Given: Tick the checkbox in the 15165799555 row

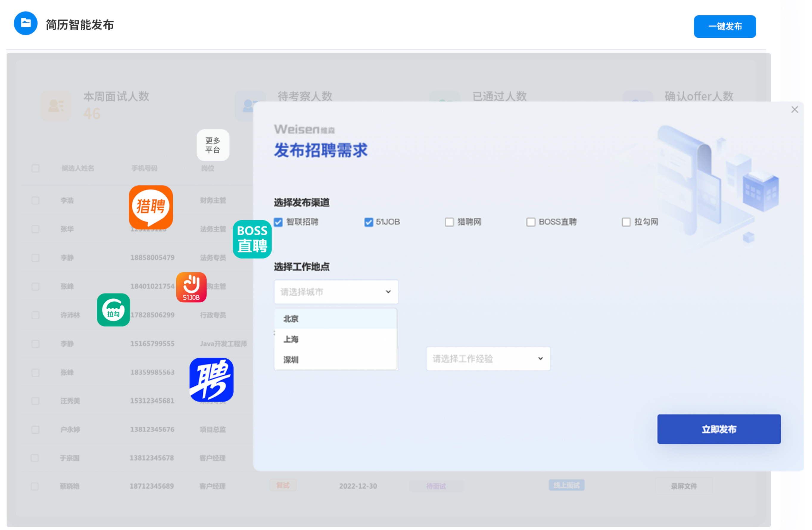Looking at the screenshot, I should pos(35,344).
